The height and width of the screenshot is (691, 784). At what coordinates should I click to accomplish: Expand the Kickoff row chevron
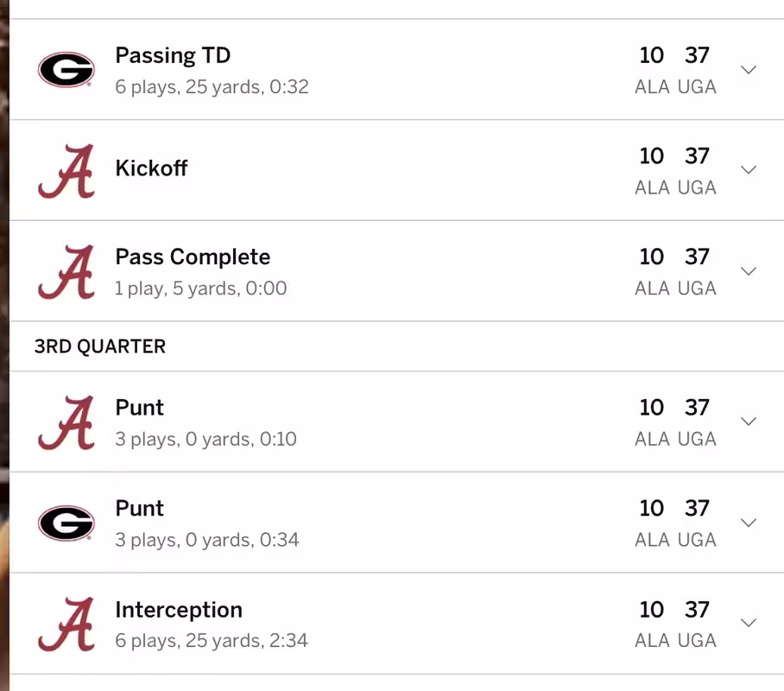tap(749, 170)
